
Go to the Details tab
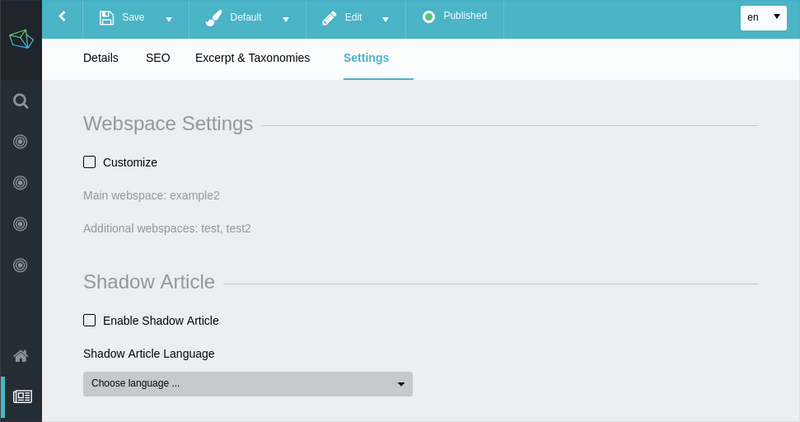101,58
